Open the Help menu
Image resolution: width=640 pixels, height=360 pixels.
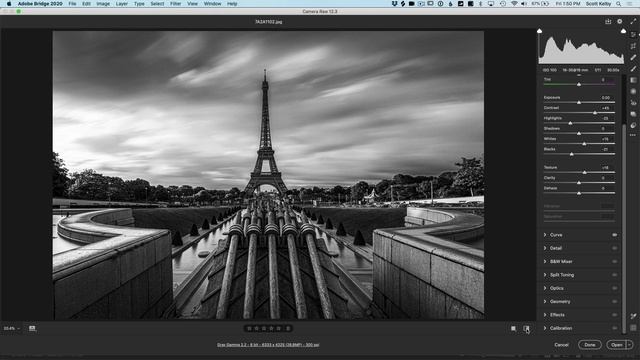(x=232, y=4)
